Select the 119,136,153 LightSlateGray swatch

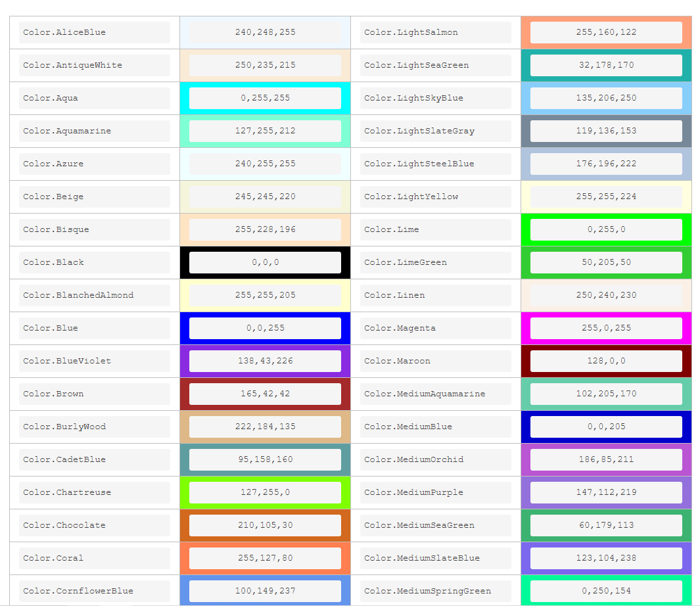(x=606, y=131)
